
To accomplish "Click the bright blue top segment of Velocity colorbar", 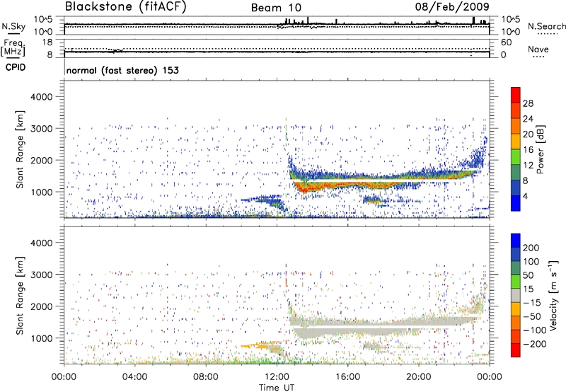I will [516, 241].
